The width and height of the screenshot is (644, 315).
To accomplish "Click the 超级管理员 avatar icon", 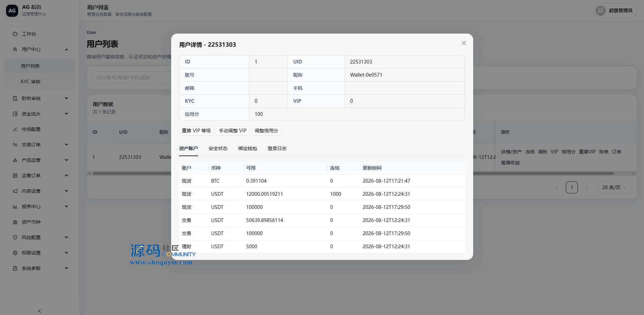I will pyautogui.click(x=601, y=10).
